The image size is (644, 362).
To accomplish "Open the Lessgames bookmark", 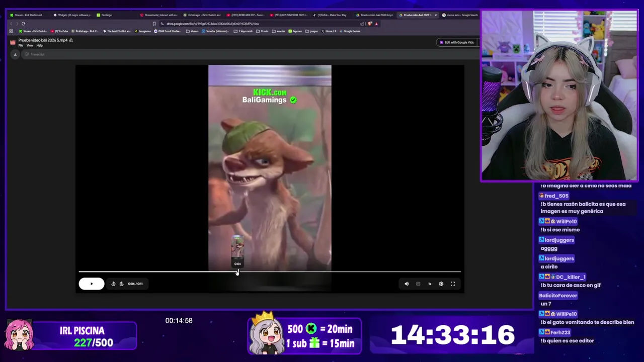I will (143, 31).
